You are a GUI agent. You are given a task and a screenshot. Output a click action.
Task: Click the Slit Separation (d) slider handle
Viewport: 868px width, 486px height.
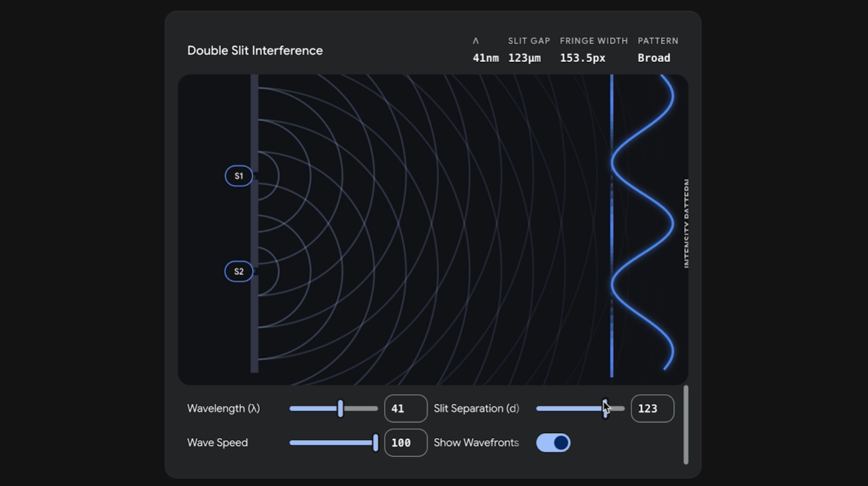[605, 408]
